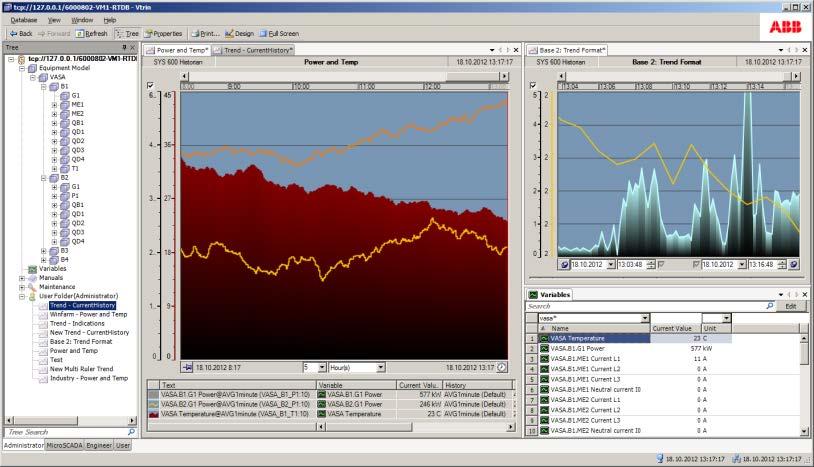Viewport: 814px width, 467px height.
Task: Click the tree search magnifier icon
Action: point(131,432)
